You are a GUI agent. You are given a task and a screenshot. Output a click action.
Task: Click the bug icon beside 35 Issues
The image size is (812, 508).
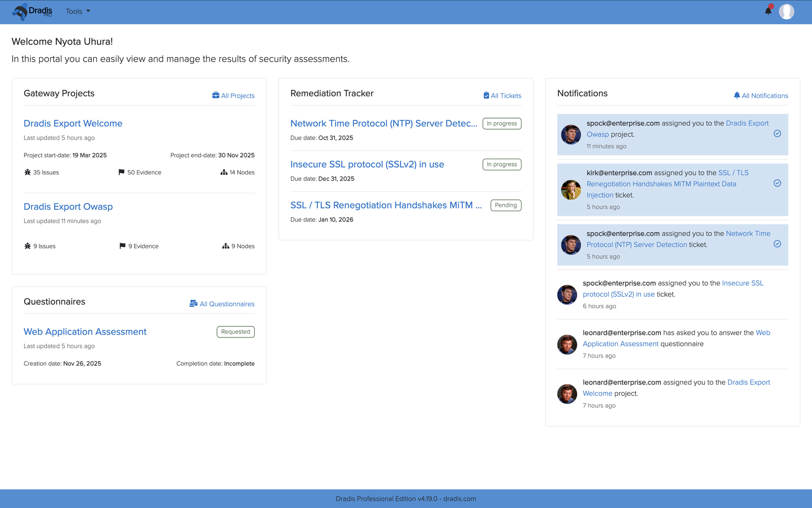27,172
